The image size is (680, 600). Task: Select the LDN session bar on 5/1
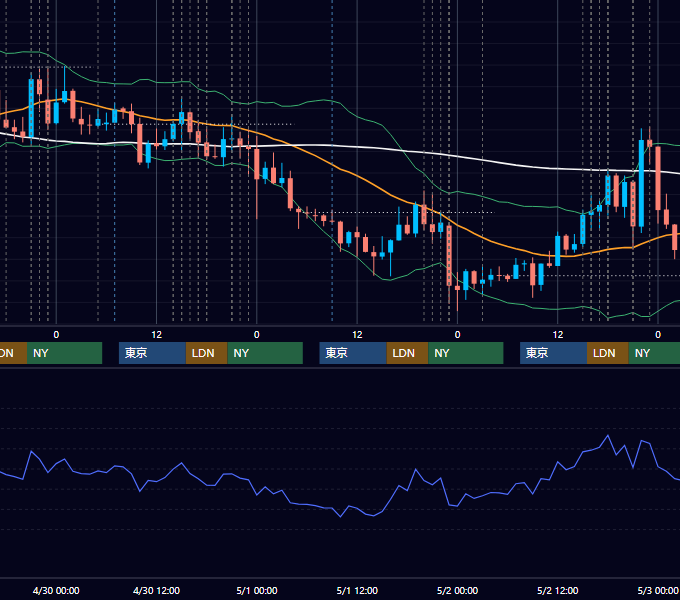(407, 353)
